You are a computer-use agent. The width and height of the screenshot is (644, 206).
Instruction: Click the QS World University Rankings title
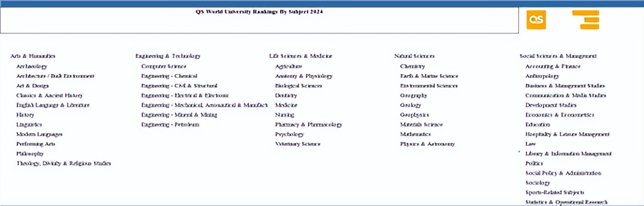click(x=260, y=11)
